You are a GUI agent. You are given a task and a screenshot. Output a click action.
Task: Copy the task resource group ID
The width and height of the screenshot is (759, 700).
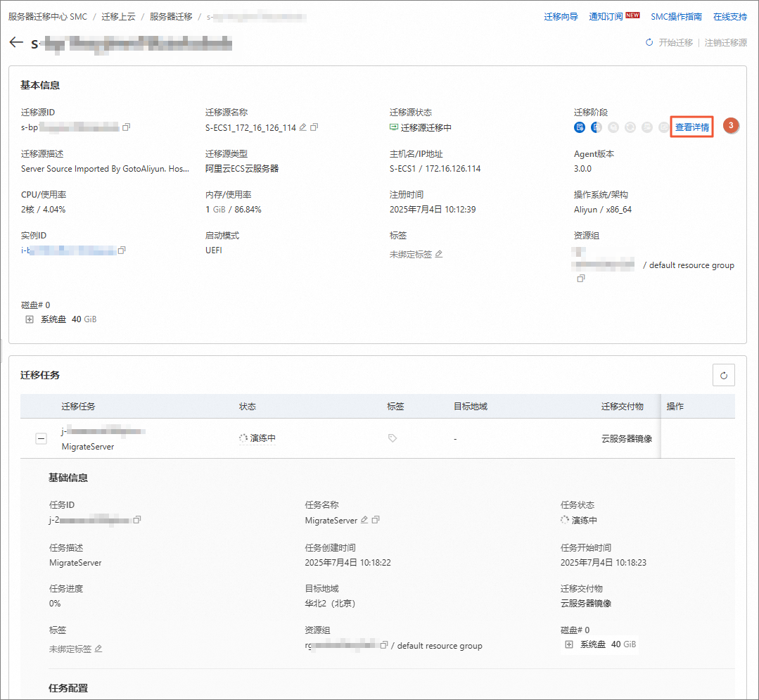point(384,645)
